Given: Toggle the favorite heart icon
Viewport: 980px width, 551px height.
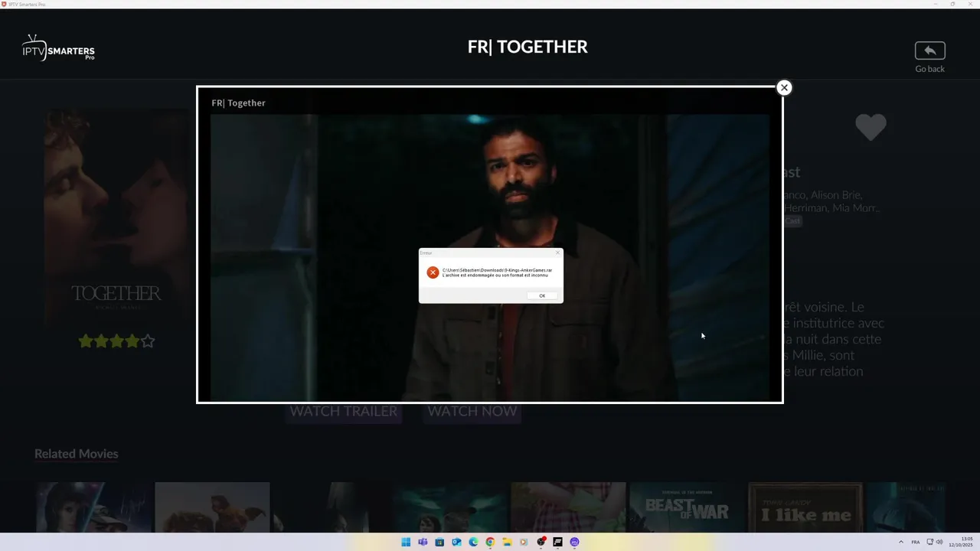Looking at the screenshot, I should [x=871, y=127].
